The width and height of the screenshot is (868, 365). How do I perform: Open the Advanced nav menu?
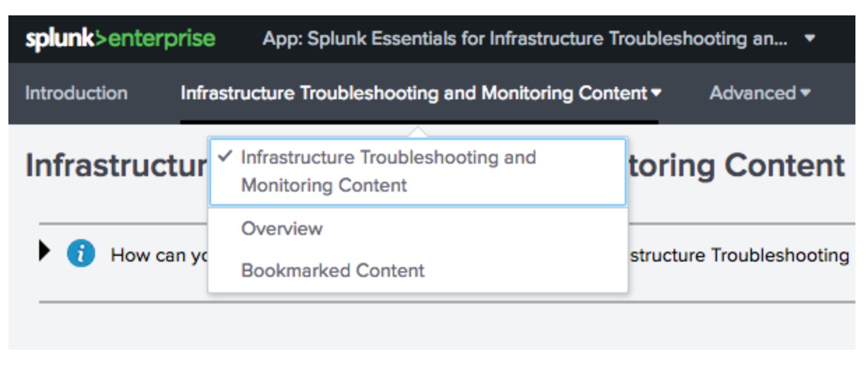pyautogui.click(x=760, y=93)
